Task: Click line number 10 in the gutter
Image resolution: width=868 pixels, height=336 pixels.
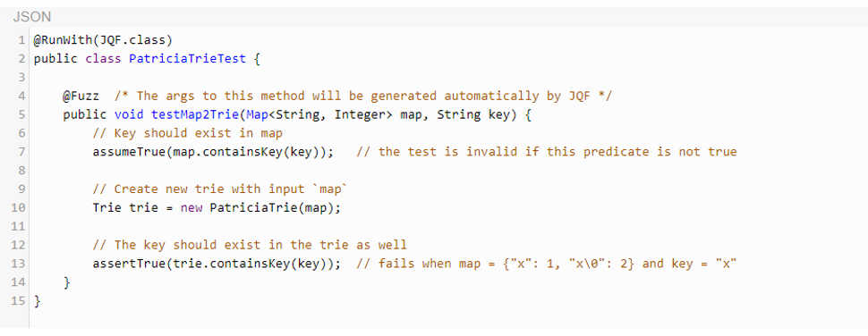Action: [18, 208]
